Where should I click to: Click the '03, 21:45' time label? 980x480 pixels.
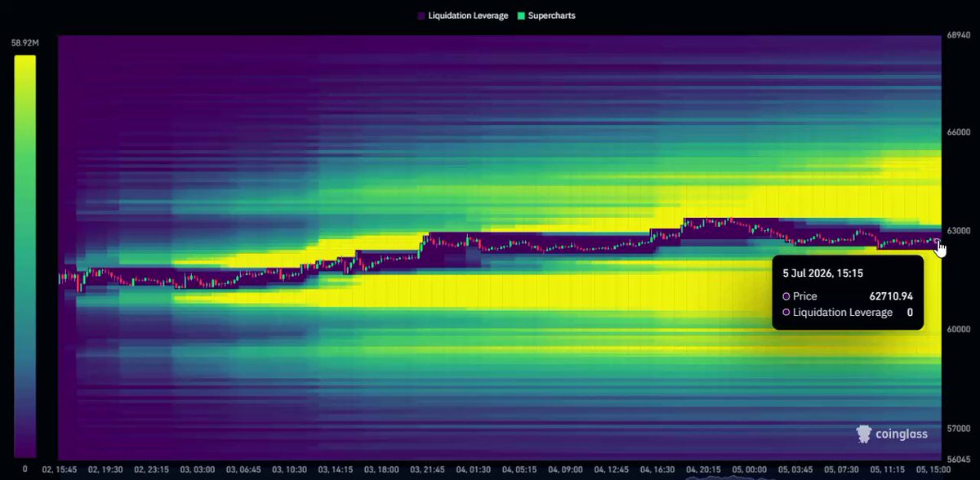click(x=428, y=469)
